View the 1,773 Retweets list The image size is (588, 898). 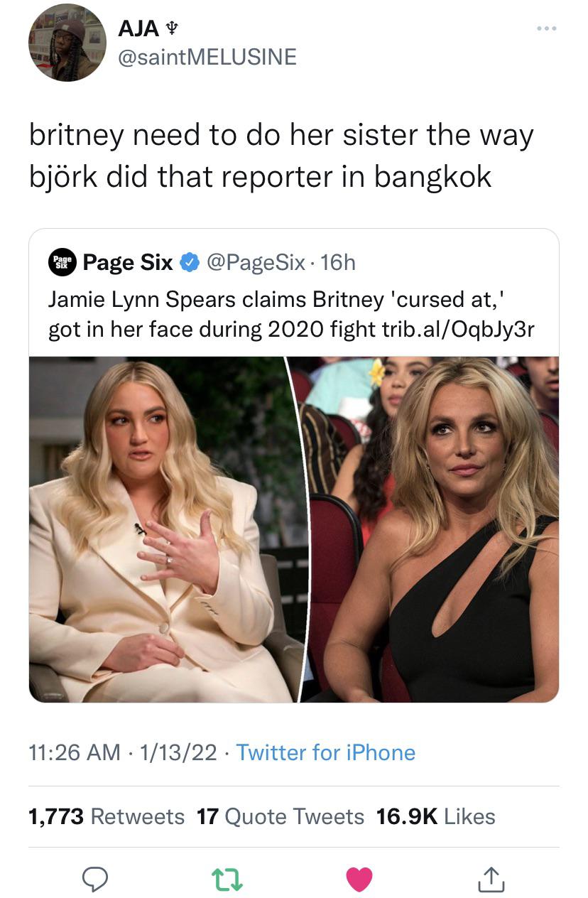107,816
